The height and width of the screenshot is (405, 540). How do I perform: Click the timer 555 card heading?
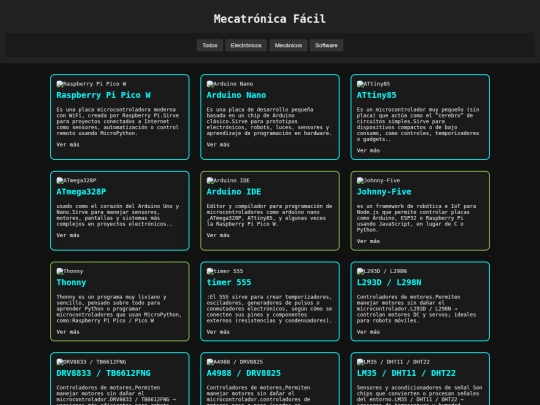(229, 282)
